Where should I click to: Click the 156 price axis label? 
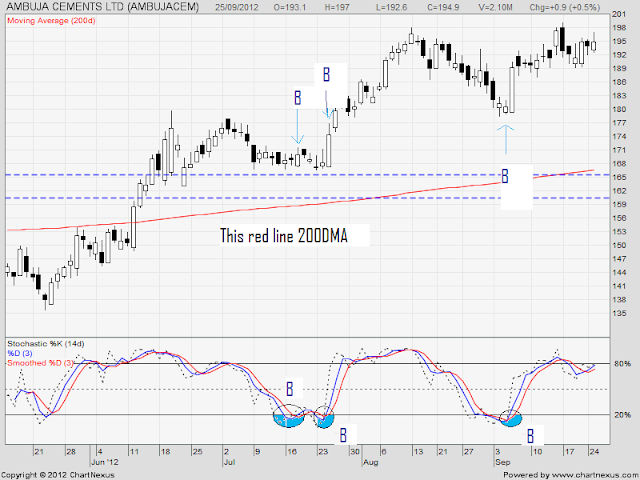click(619, 218)
